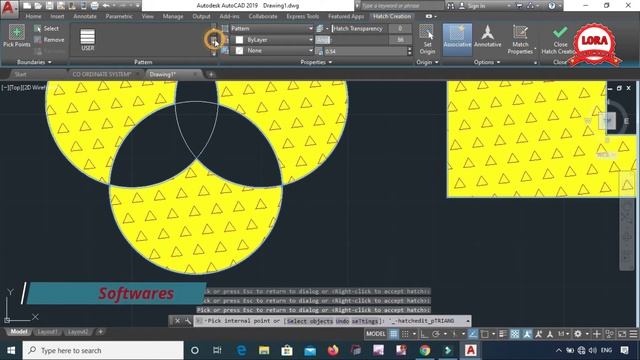The width and height of the screenshot is (640, 360).
Task: Toggle the Annotative hatch option
Action: 487,36
